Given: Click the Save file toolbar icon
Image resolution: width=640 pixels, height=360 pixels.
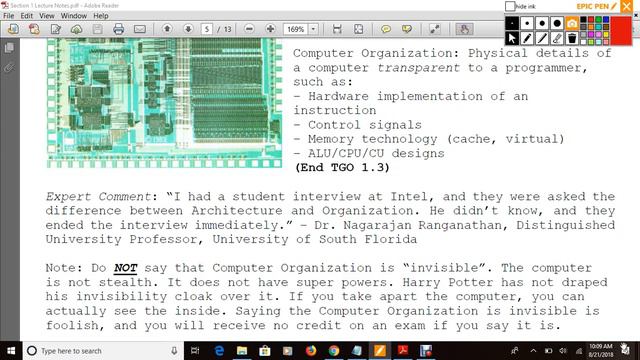Looking at the screenshot, I should coord(97,29).
